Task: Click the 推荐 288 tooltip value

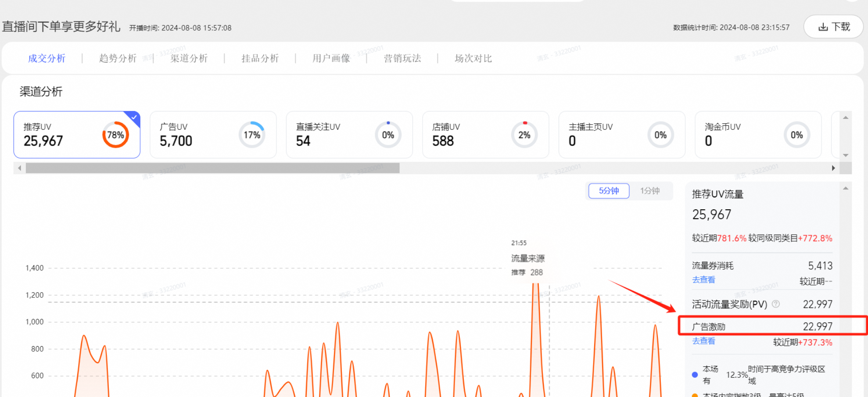Action: (x=527, y=272)
